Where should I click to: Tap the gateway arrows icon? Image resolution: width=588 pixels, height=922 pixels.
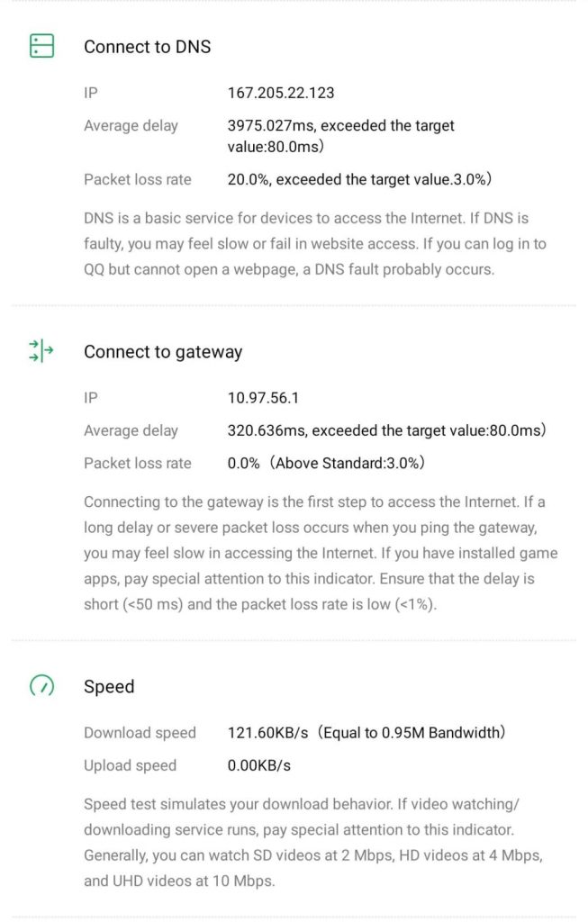[41, 351]
